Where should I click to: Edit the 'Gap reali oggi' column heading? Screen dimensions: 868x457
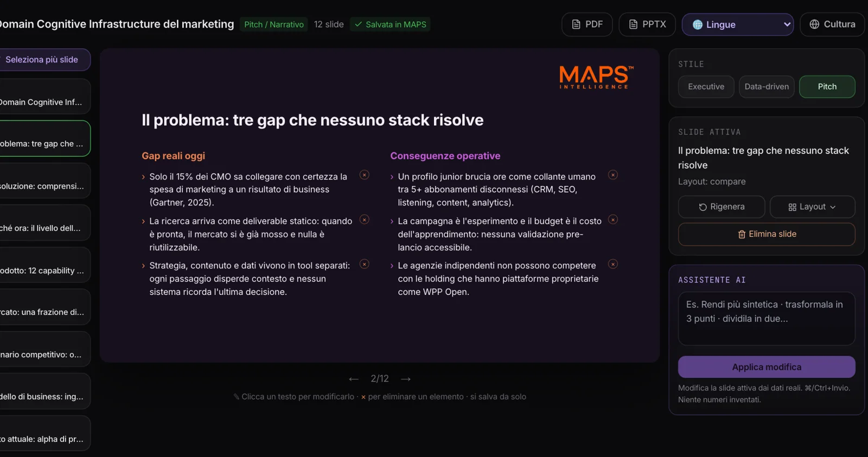pos(174,156)
